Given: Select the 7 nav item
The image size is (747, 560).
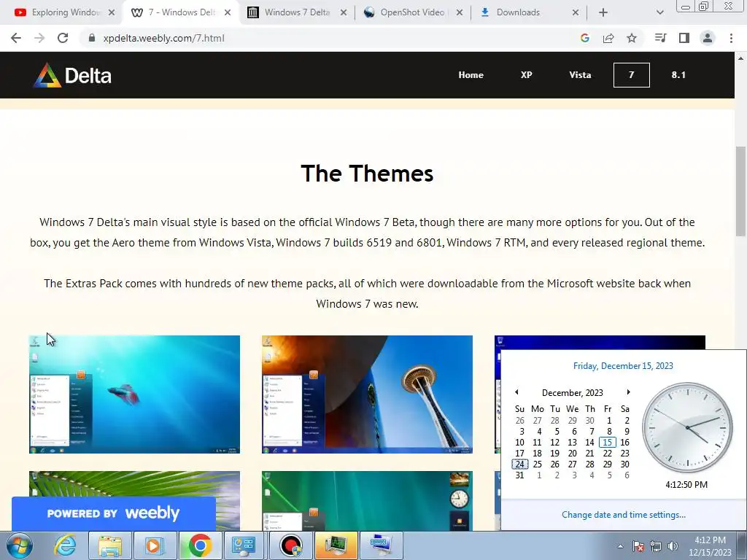Looking at the screenshot, I should point(631,75).
